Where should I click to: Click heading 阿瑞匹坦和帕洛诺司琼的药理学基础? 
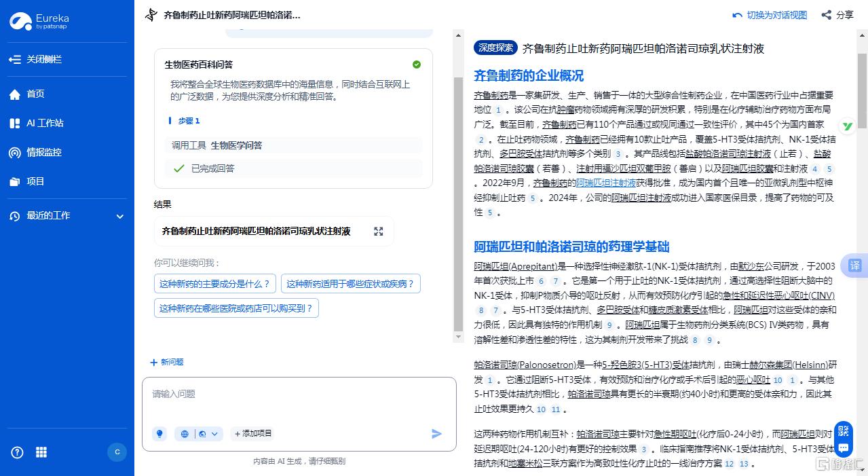(x=571, y=246)
